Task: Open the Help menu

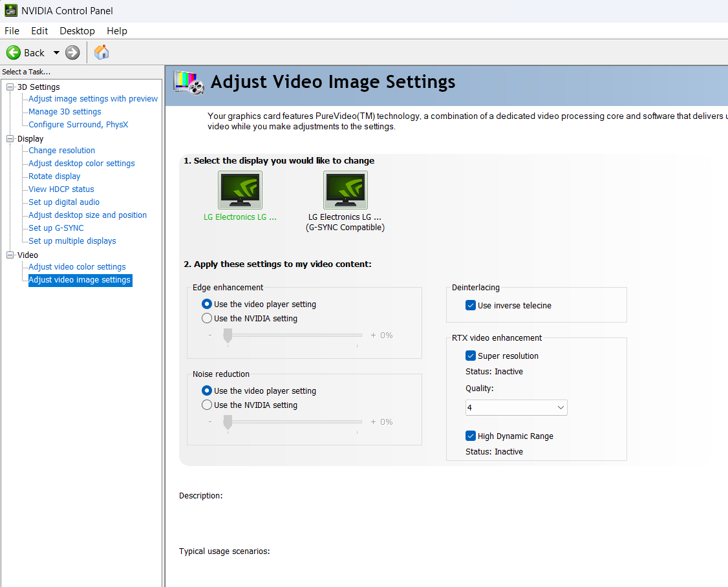Action: [x=117, y=30]
